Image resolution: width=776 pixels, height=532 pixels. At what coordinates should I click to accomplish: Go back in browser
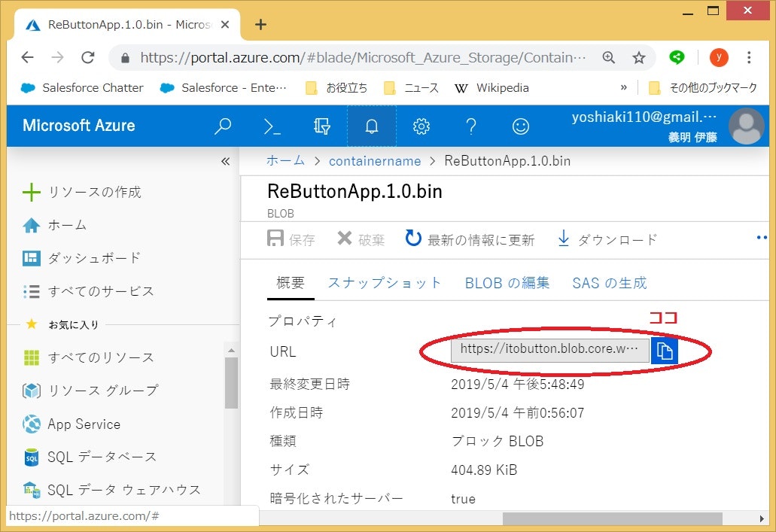(x=27, y=57)
